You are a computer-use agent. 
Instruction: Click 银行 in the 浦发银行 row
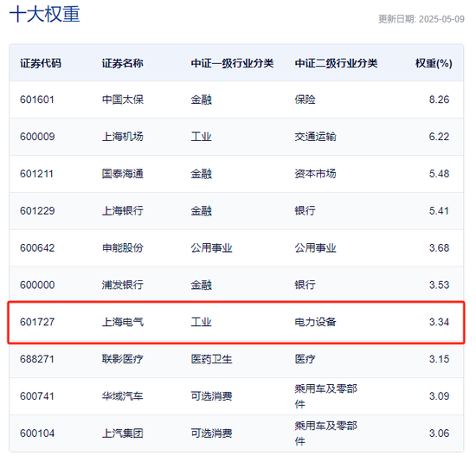[x=306, y=285]
